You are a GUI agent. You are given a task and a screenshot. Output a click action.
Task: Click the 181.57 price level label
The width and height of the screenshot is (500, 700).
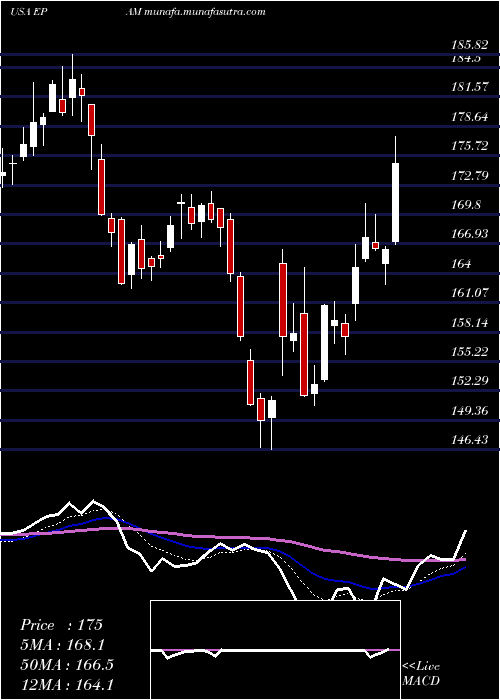tap(470, 87)
